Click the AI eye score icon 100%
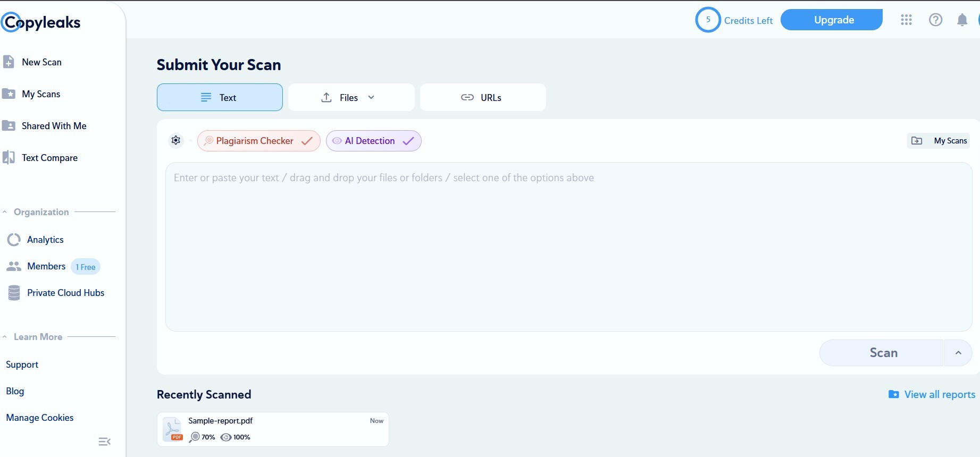 pos(226,437)
